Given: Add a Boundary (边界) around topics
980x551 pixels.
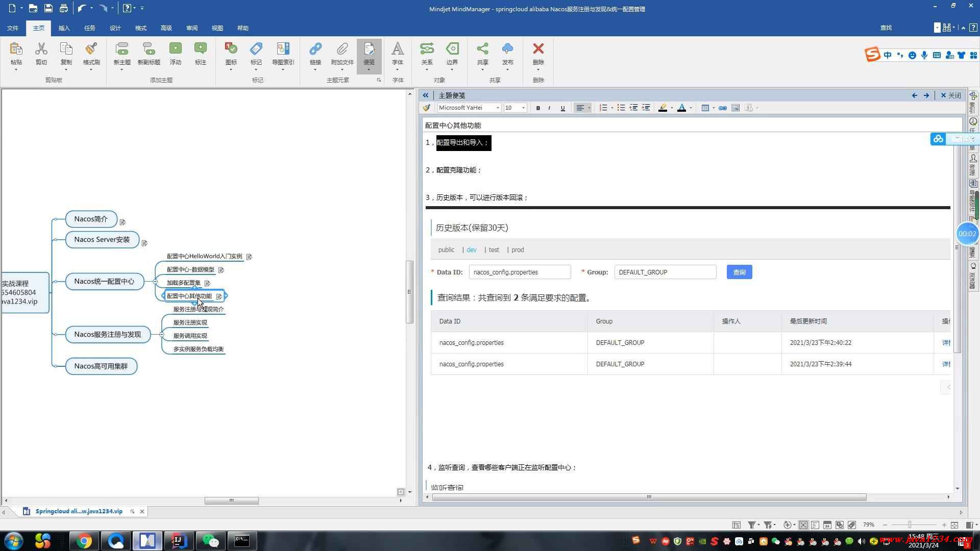Looking at the screenshot, I should [452, 54].
